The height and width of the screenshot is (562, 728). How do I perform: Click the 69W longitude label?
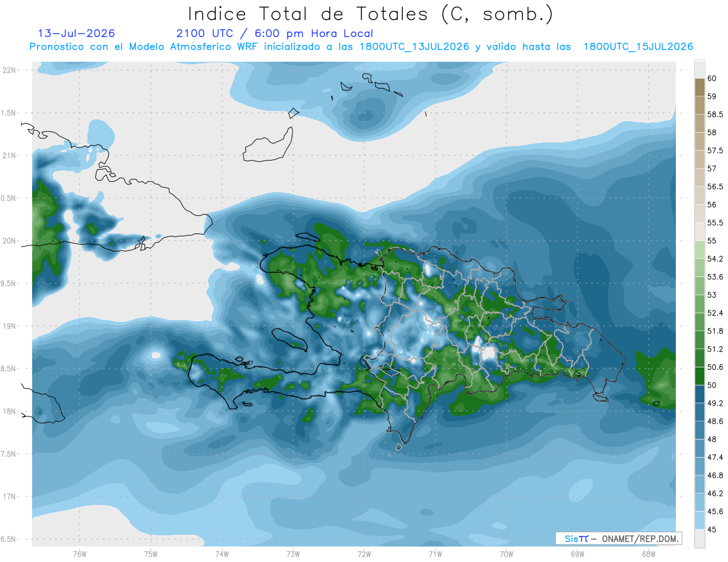[578, 554]
